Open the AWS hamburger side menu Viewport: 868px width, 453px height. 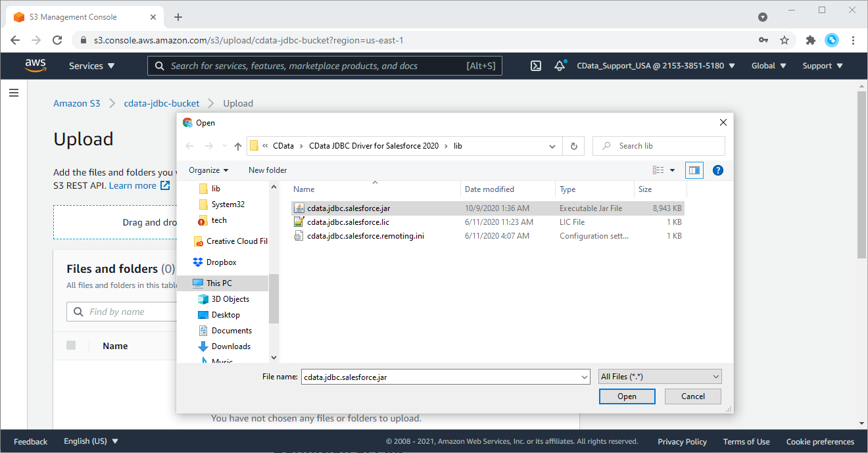click(x=14, y=93)
